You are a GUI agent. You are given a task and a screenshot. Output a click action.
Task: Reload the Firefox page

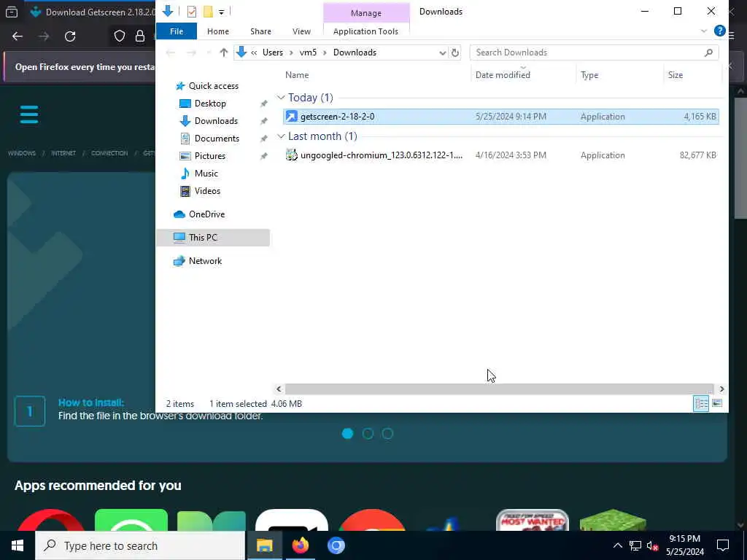coord(70,36)
